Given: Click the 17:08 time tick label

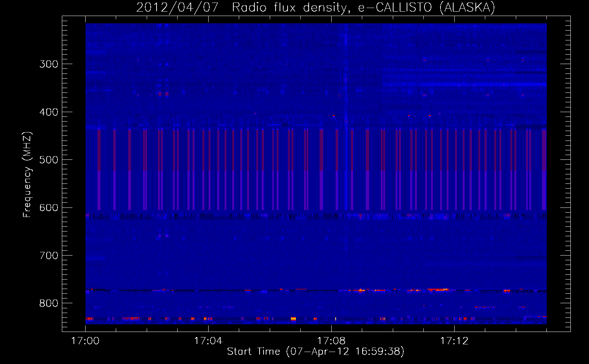Looking at the screenshot, I should pos(331,341).
